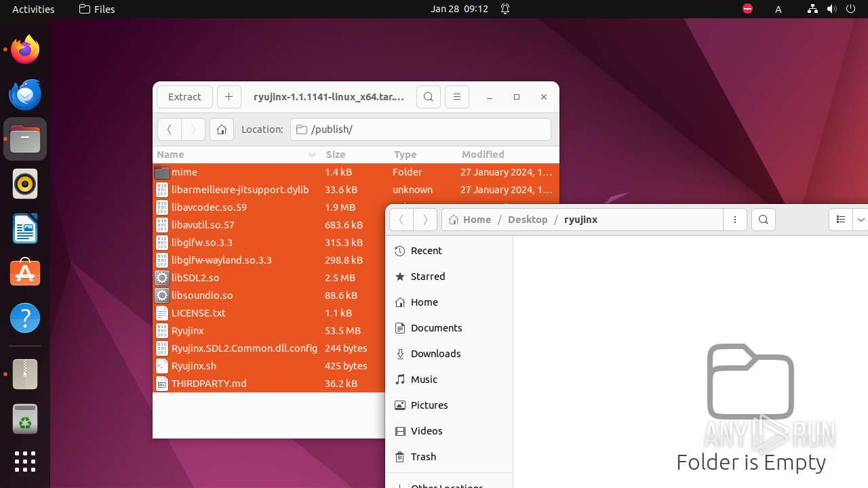Open Videos in the Files sidebar

point(448,431)
